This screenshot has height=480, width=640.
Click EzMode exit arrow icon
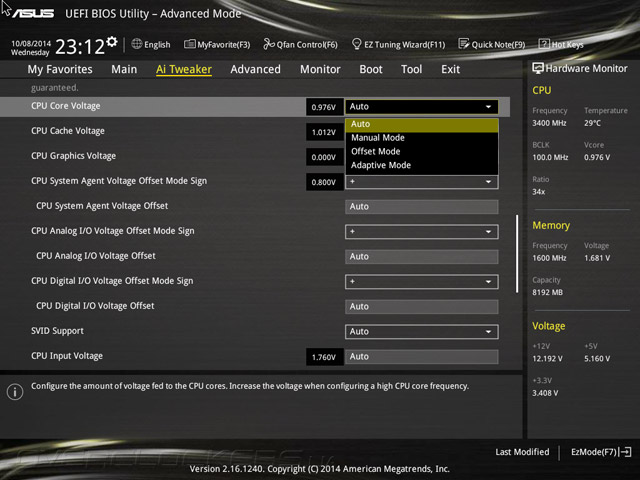[x=625, y=452]
